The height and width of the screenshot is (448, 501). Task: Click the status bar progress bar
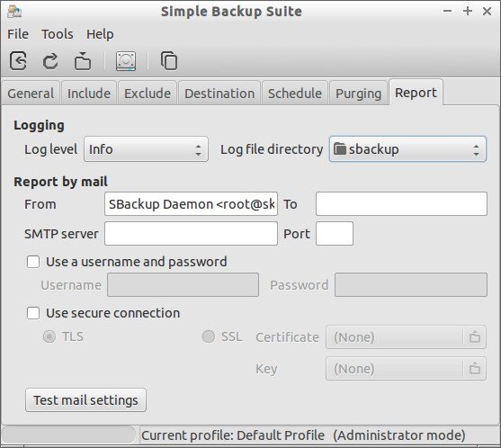click(69, 435)
